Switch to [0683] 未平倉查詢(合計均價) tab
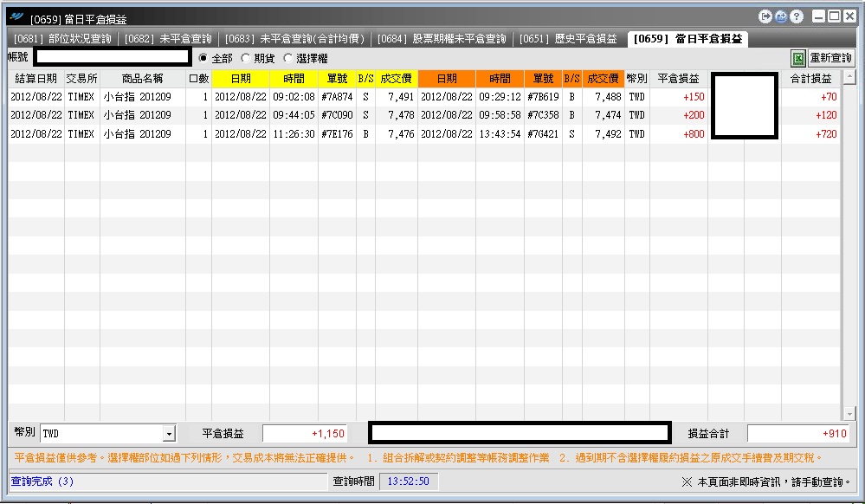Image resolution: width=865 pixels, height=504 pixels. pos(294,39)
